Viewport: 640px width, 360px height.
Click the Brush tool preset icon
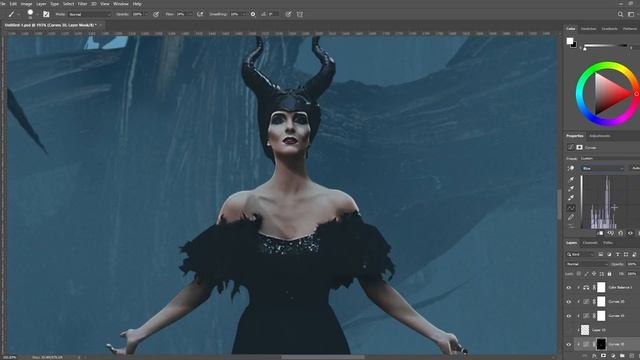click(11, 14)
